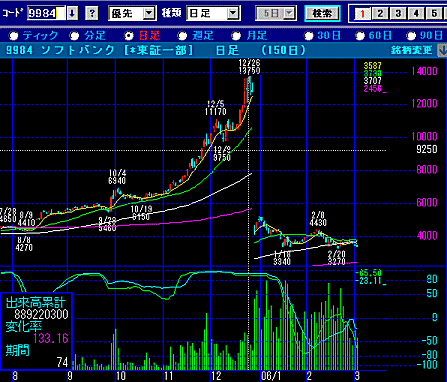Select page number 4 button
This screenshot has height=382, width=447.
(x=416, y=14)
